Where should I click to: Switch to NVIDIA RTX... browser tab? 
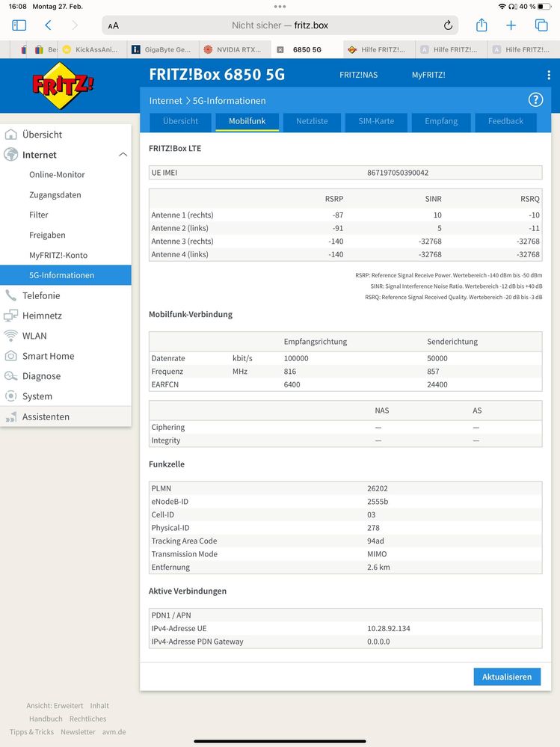point(234,49)
